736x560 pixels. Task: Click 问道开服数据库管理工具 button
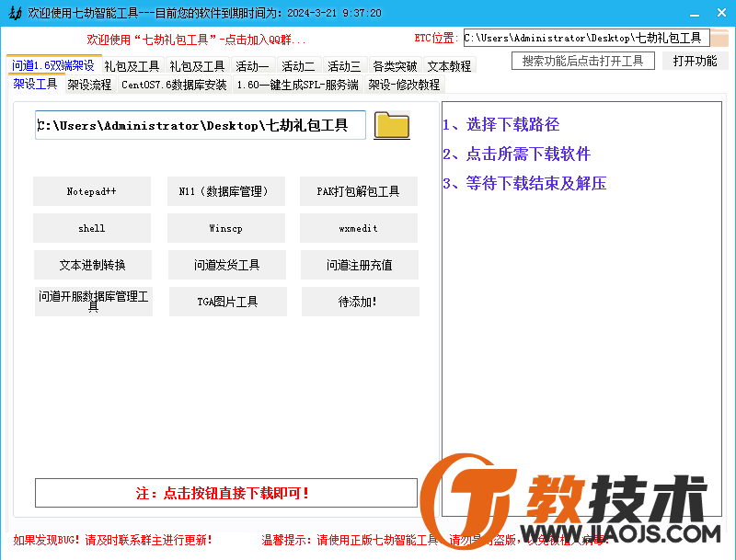click(x=94, y=302)
